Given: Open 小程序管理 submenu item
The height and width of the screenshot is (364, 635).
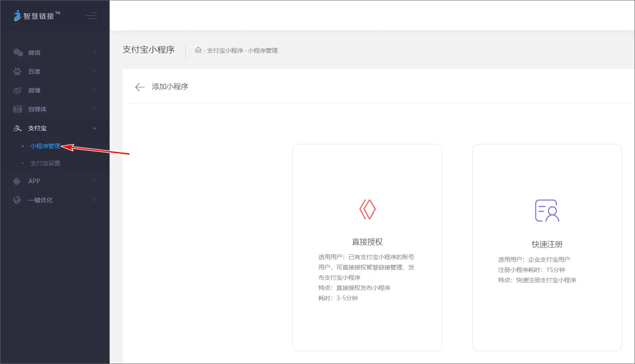Looking at the screenshot, I should click(x=45, y=146).
